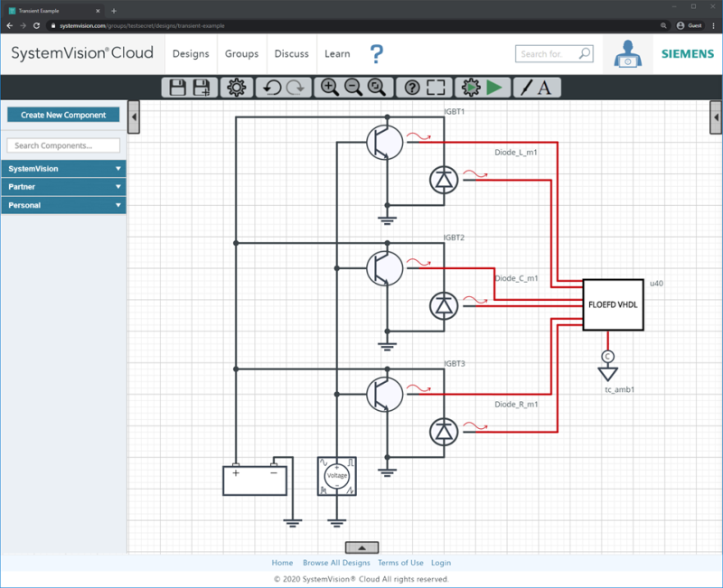Open the circled question mark toolbar help
This screenshot has height=588, width=723.
coord(412,88)
